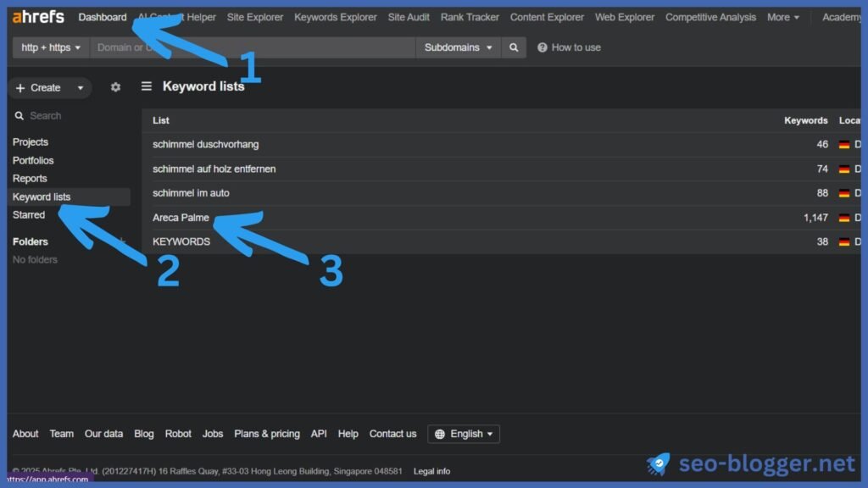Click the Folders heading in sidebar
868x488 pixels.
click(x=31, y=241)
